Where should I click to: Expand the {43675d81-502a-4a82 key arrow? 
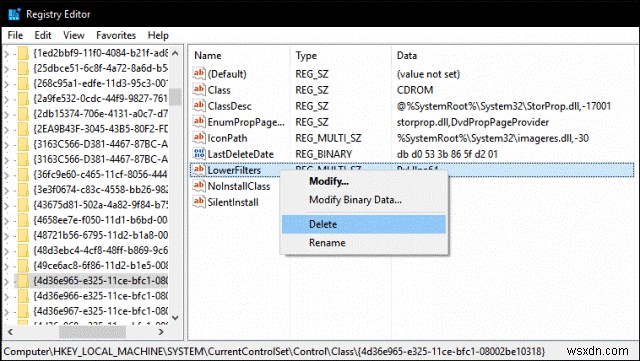pos(7,205)
